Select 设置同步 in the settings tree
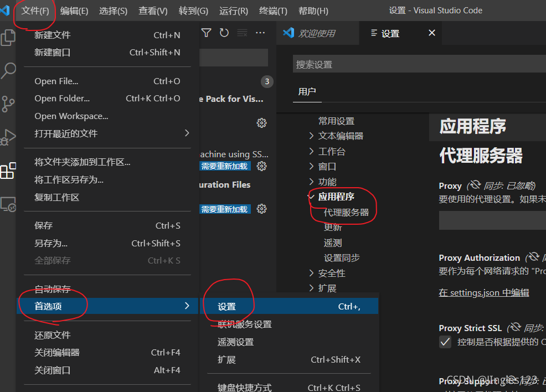The image size is (546, 392). (x=342, y=257)
